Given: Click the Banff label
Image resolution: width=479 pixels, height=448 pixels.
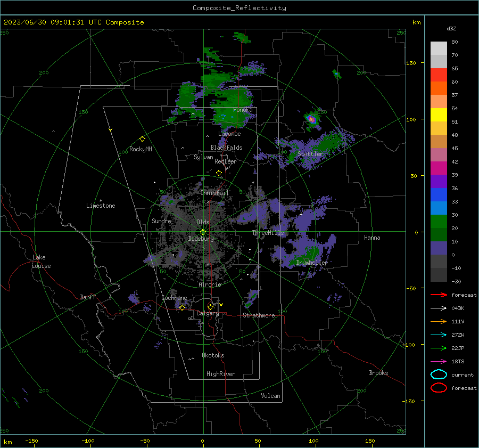Looking at the screenshot, I should point(88,297).
